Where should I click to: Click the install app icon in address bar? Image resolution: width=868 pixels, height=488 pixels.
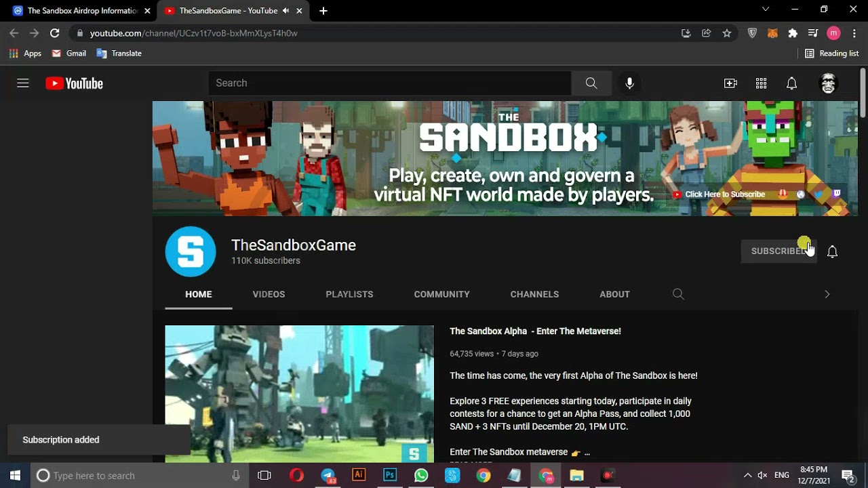point(686,33)
